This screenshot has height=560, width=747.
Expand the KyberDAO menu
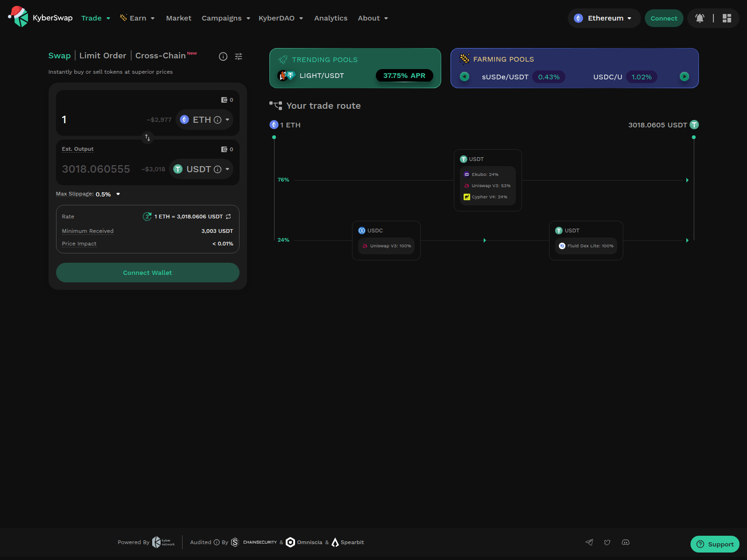[281, 18]
